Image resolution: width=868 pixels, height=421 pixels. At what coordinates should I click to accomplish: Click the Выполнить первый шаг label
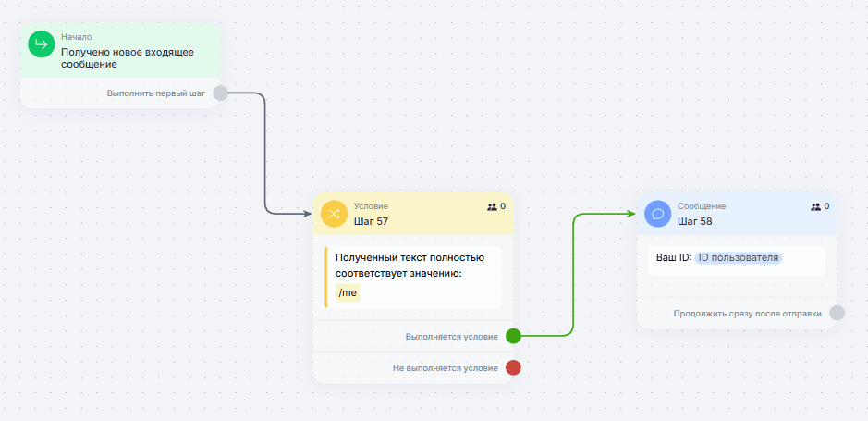point(156,93)
